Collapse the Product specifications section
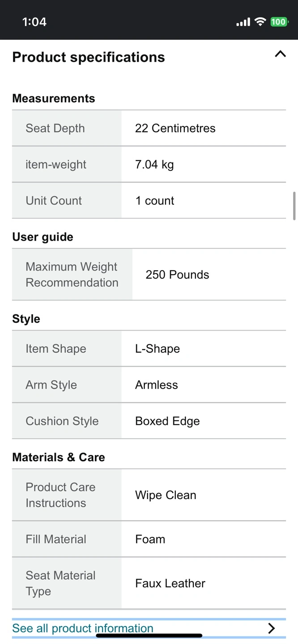 click(280, 55)
